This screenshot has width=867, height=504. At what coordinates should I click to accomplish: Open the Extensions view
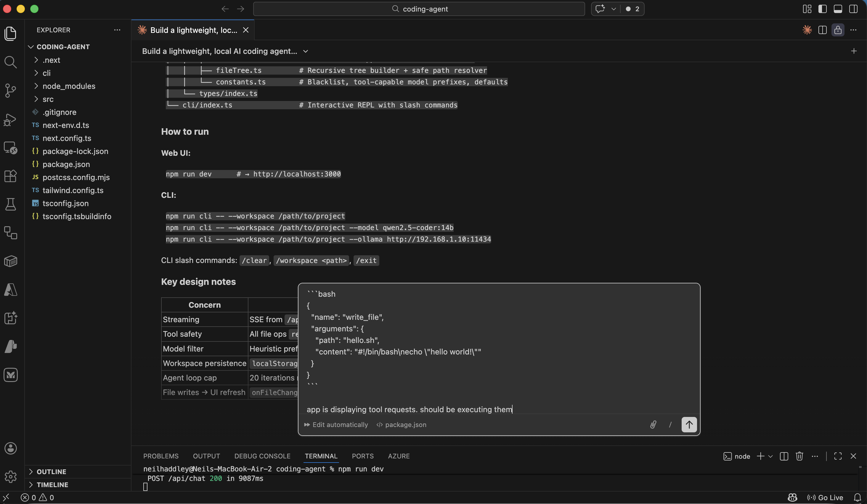[10, 176]
